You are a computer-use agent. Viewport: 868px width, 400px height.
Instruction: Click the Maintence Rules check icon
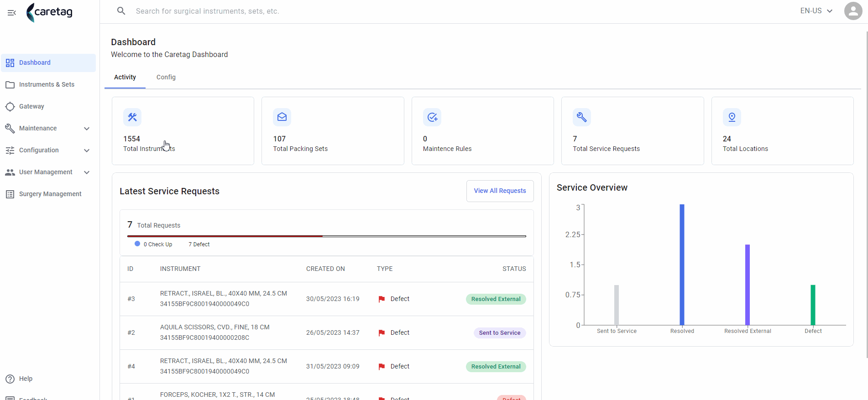coord(432,117)
